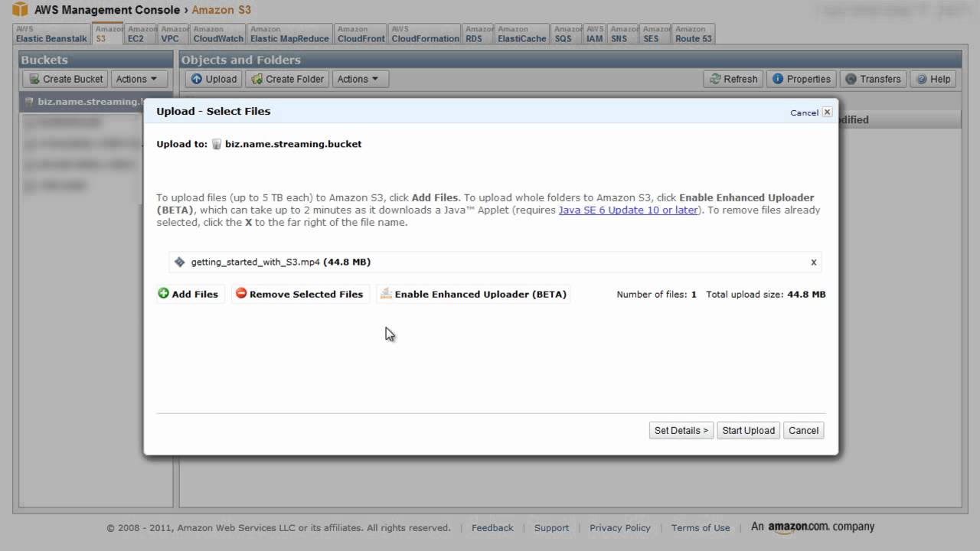
Task: Open the CloudFront tab
Action: point(361,34)
